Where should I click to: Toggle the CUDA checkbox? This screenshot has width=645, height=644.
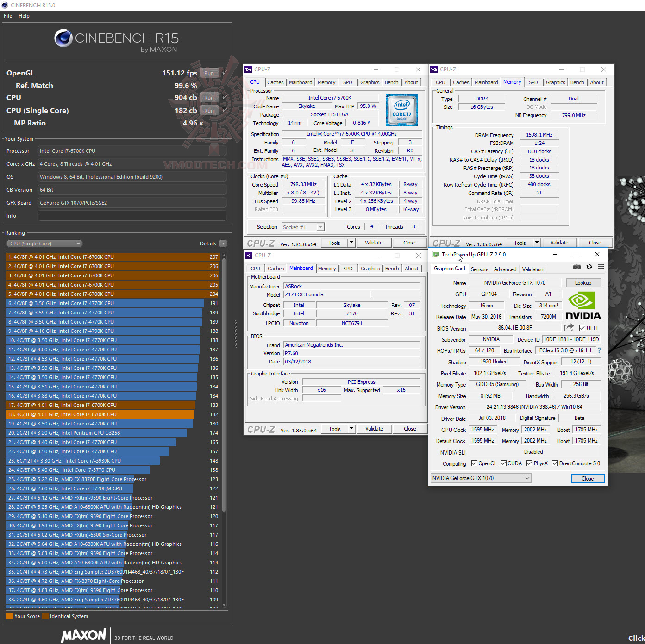pos(503,463)
